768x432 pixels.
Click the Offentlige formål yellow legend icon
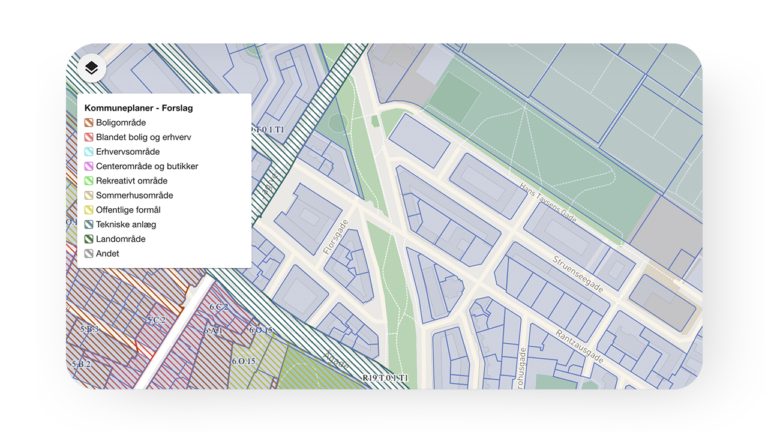(x=88, y=210)
